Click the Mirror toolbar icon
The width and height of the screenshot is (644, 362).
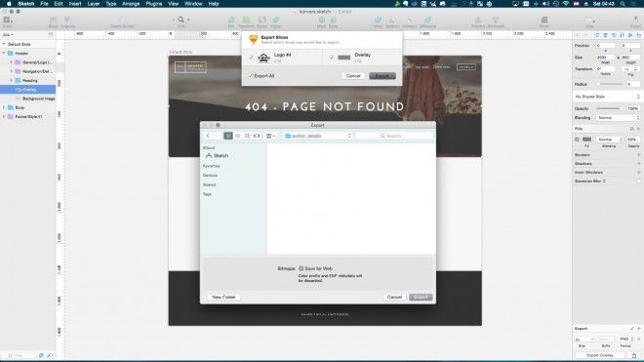(x=544, y=20)
